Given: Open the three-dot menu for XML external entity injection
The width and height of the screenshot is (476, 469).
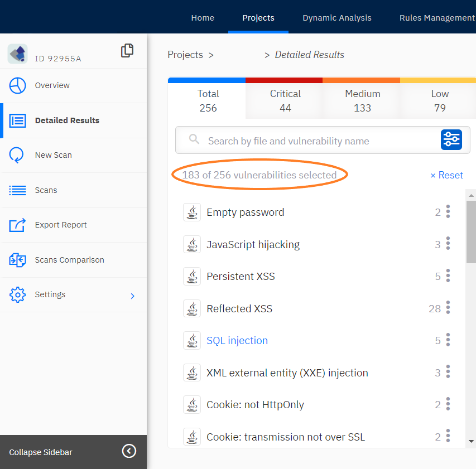Looking at the screenshot, I should (448, 372).
